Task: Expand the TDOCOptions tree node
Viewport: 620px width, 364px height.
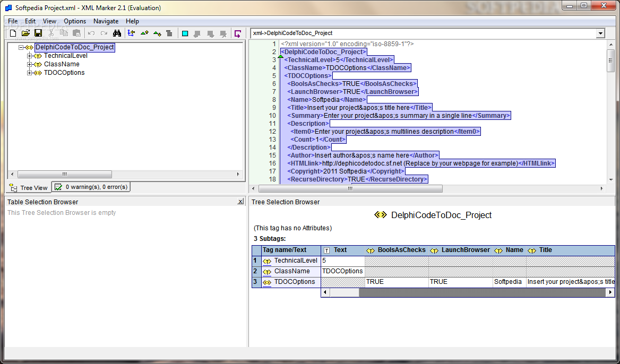Action: click(29, 73)
